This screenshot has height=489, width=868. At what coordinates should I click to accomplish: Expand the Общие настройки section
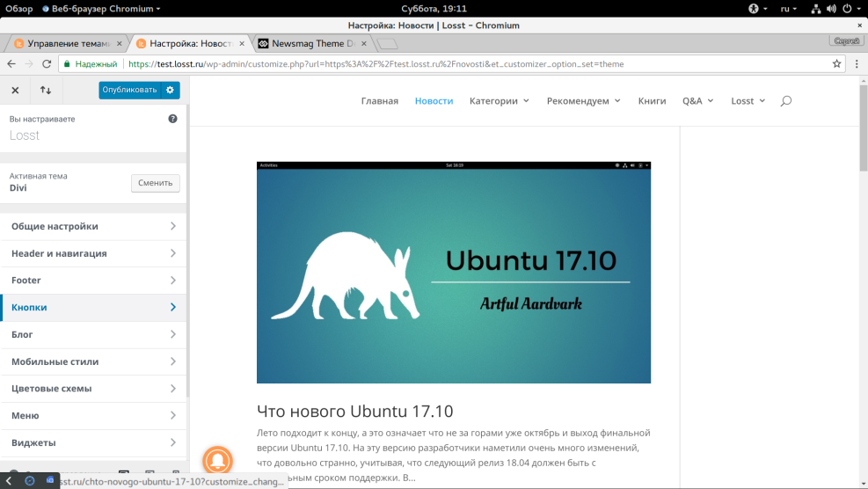(93, 226)
